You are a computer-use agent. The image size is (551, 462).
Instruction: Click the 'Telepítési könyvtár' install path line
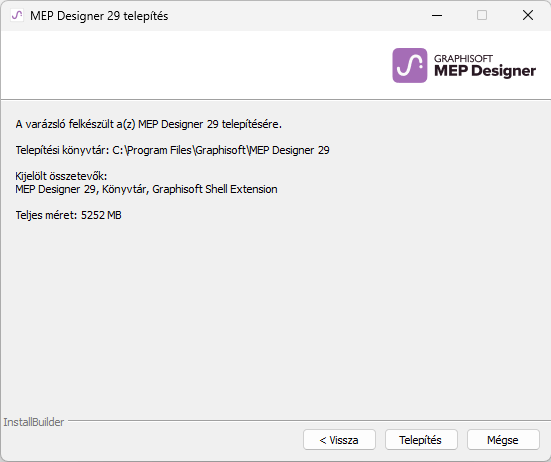coord(173,150)
